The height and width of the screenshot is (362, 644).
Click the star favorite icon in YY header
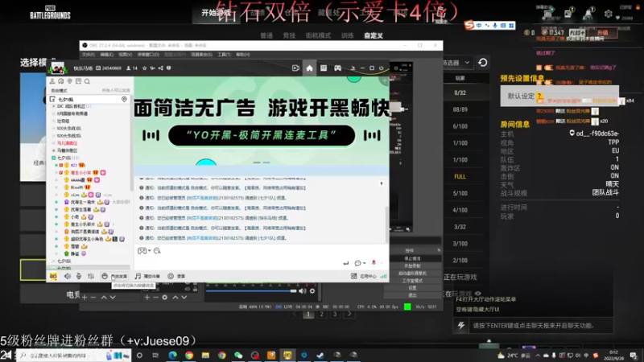145,68
